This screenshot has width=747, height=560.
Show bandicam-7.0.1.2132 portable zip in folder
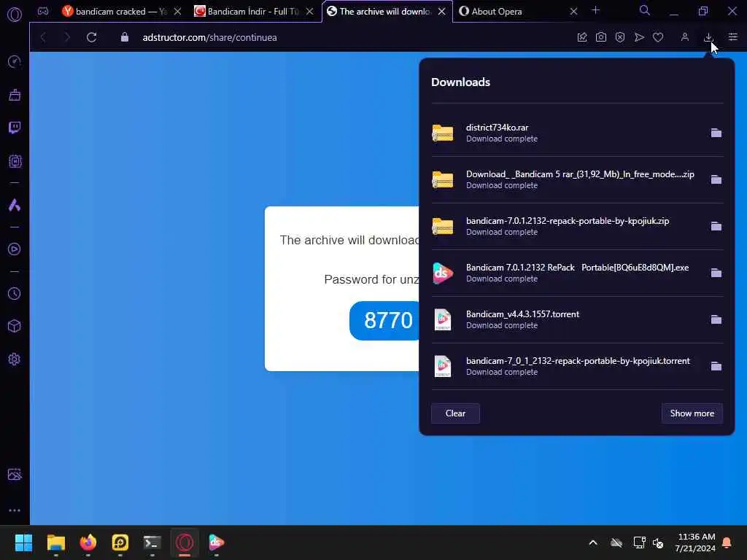point(716,226)
